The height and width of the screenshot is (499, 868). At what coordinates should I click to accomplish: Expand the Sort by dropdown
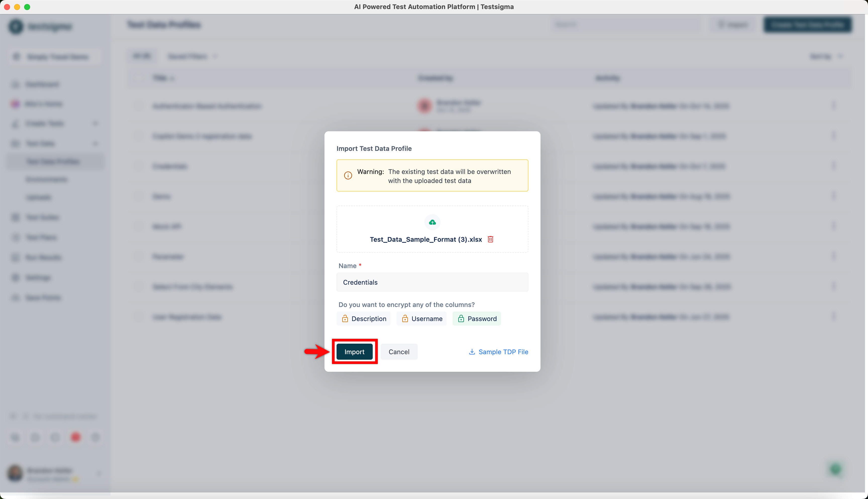[x=827, y=56]
